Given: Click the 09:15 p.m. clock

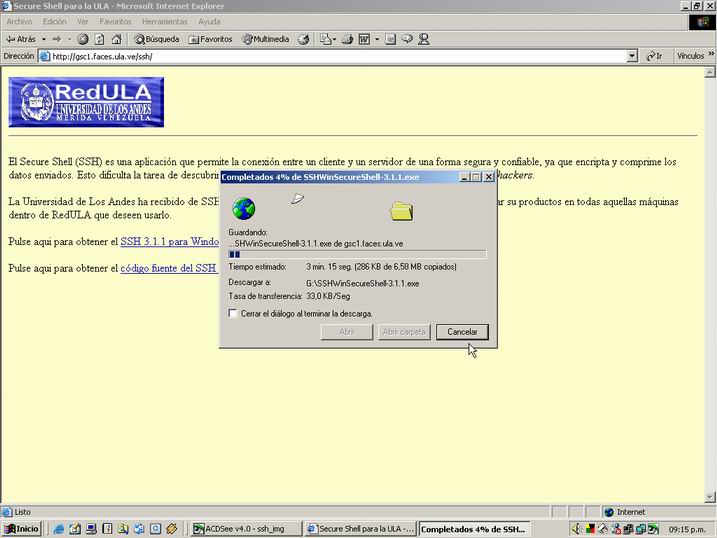Looking at the screenshot, I should pyautogui.click(x=687, y=529).
